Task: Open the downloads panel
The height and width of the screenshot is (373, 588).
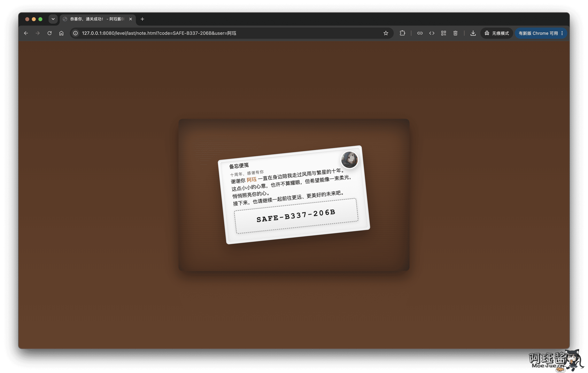Action: click(473, 33)
